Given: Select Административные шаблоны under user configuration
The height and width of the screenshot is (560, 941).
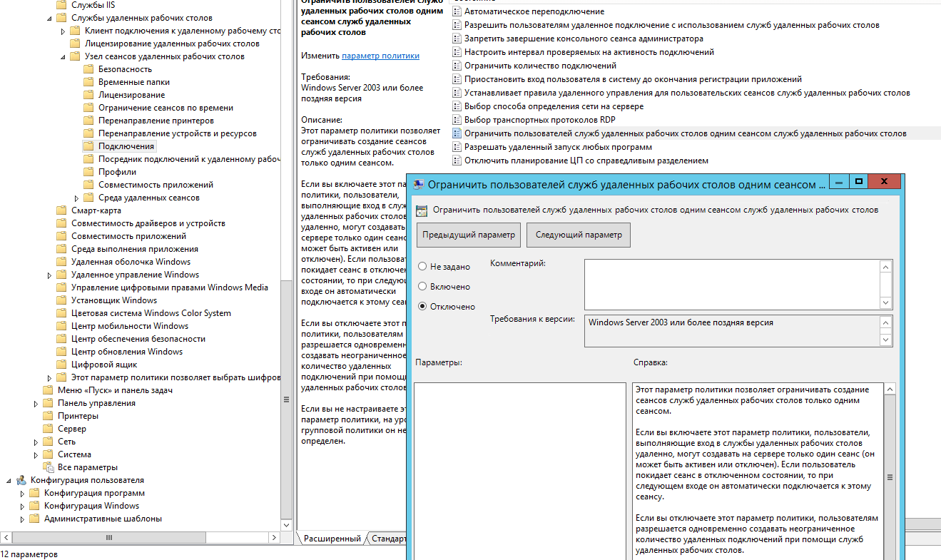Looking at the screenshot, I should pos(103,519).
